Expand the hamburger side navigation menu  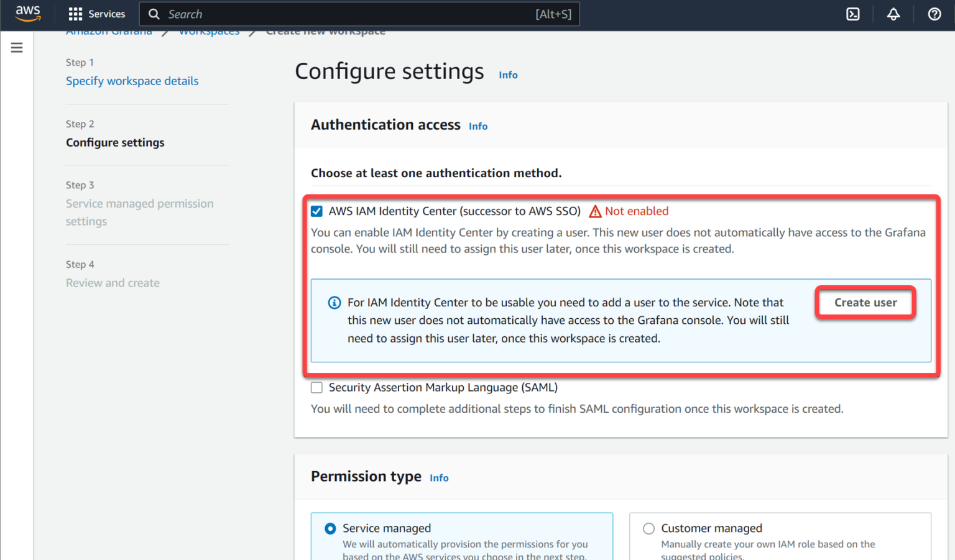17,48
